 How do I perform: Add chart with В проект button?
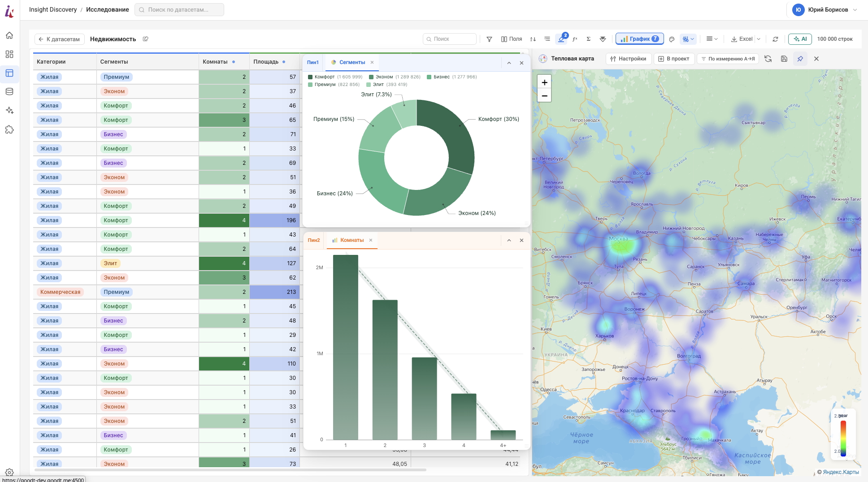[674, 59]
